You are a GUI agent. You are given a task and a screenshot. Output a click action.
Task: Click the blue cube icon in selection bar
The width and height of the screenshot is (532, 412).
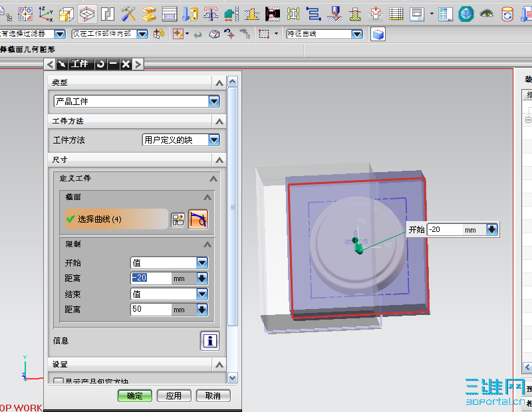tap(378, 34)
